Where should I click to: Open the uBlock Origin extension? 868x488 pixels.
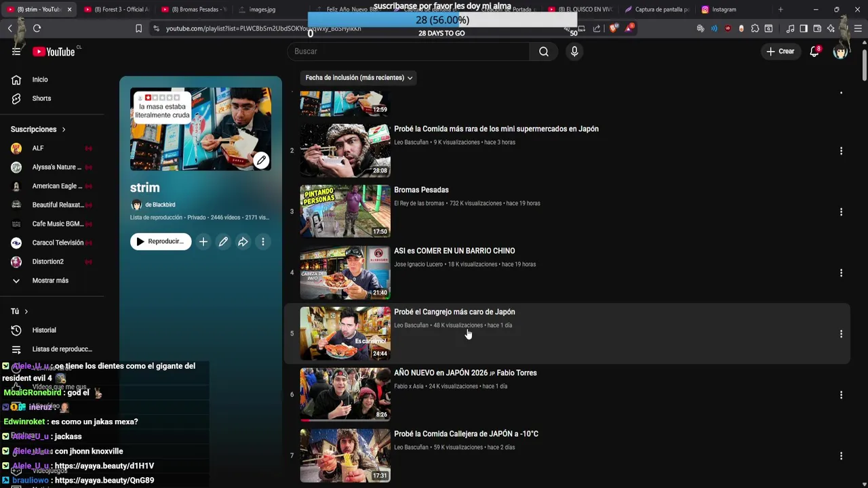pos(728,28)
